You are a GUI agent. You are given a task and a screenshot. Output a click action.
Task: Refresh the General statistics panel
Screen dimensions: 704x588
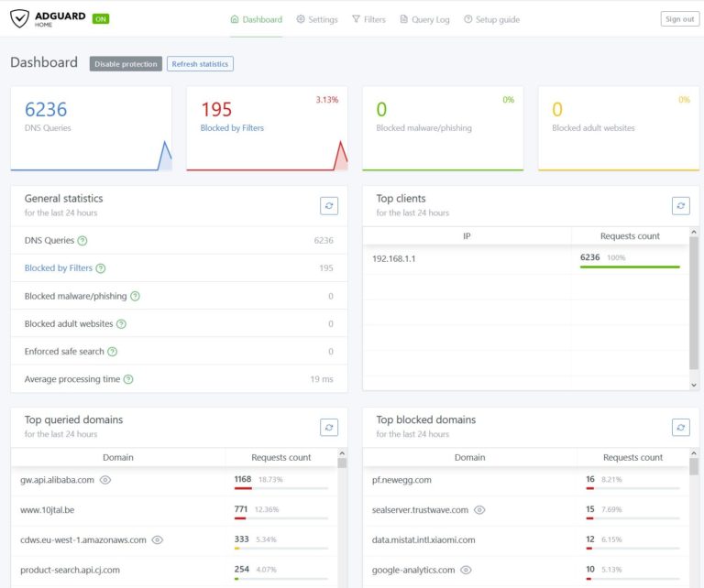329,206
